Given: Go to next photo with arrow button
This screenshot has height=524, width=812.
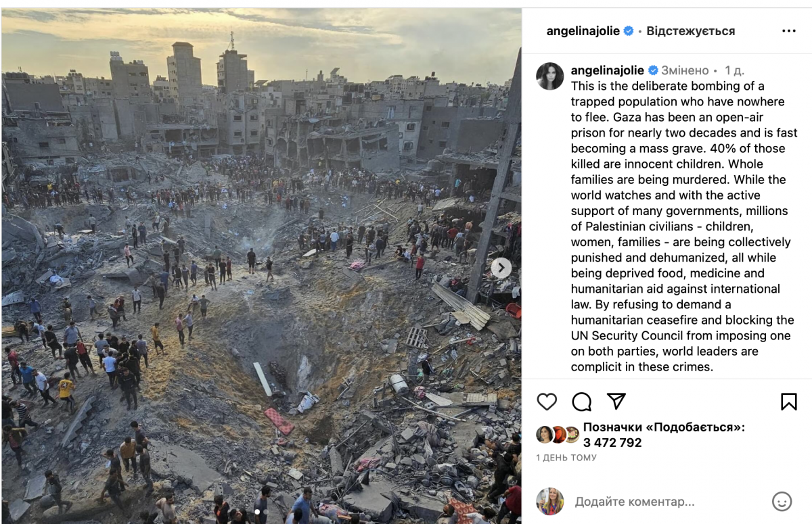Looking at the screenshot, I should 501,268.
